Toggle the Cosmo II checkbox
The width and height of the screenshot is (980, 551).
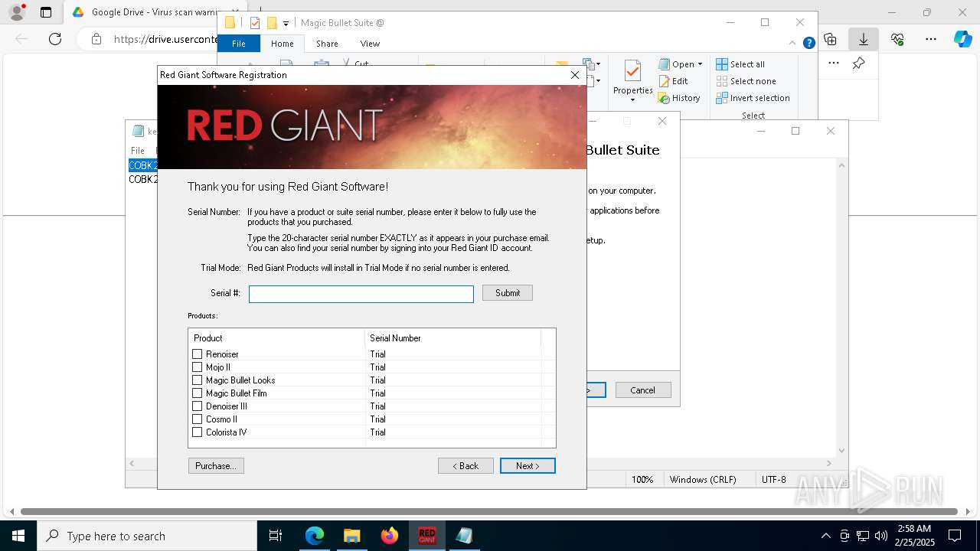(198, 419)
